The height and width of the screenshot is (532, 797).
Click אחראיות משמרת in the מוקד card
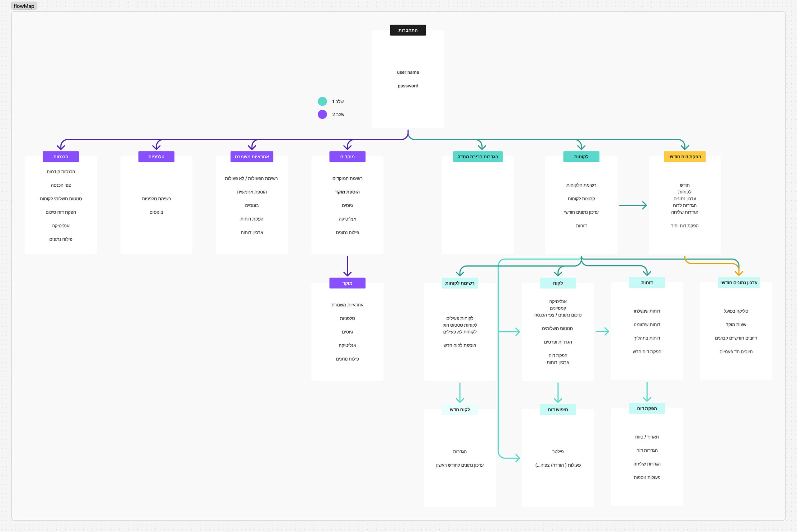point(347,305)
